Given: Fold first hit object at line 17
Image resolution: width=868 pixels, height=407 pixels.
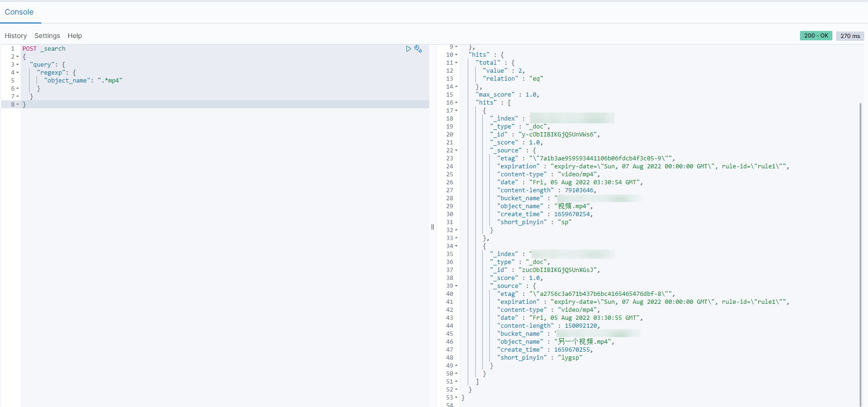Looking at the screenshot, I should 456,111.
